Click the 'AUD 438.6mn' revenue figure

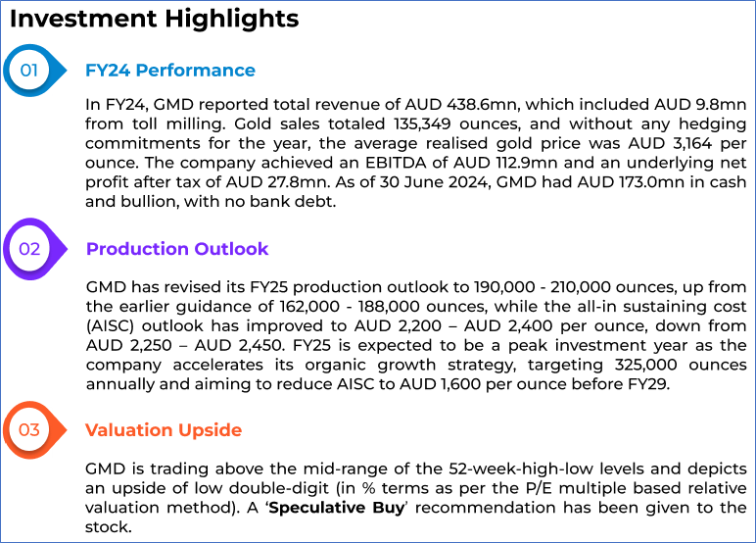click(x=461, y=105)
